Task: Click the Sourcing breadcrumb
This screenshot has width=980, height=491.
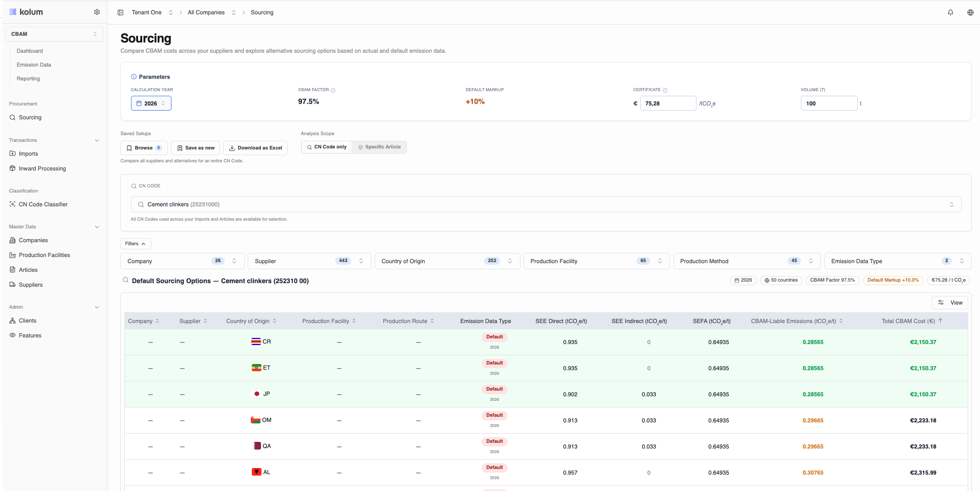Action: coord(262,12)
